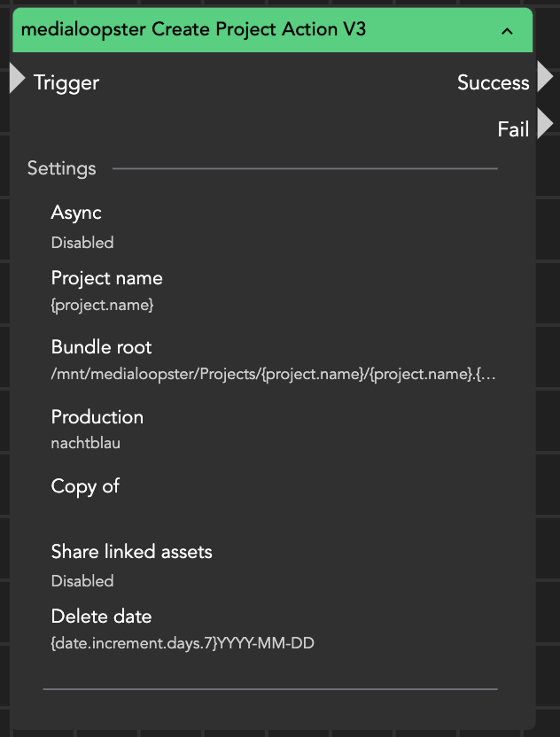The width and height of the screenshot is (560, 737).
Task: Edit the {project.name} Project name value
Action: pos(103,305)
